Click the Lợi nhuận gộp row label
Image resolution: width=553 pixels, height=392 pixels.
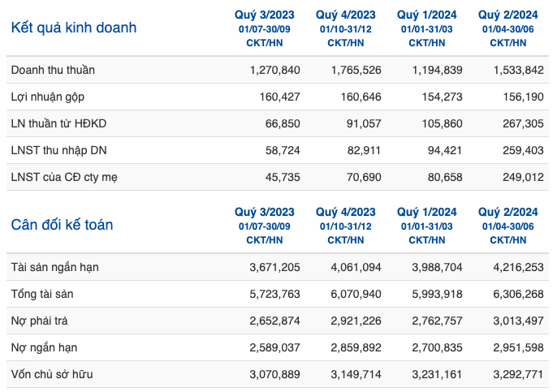[48, 97]
